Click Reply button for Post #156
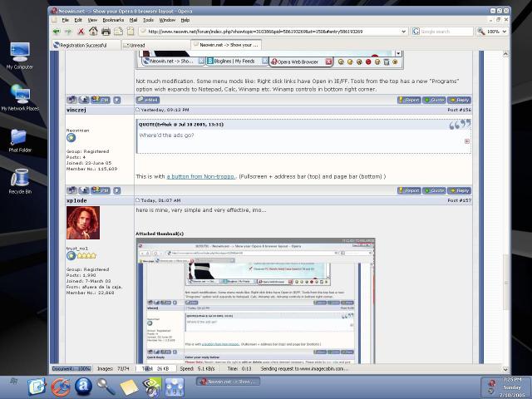The width and height of the screenshot is (532, 399). point(460,190)
